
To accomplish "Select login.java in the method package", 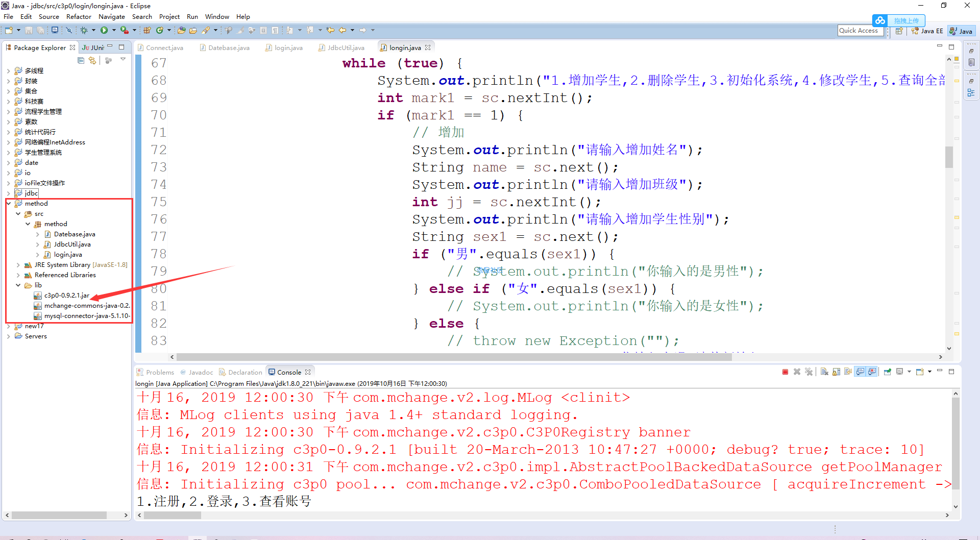I will (63, 255).
